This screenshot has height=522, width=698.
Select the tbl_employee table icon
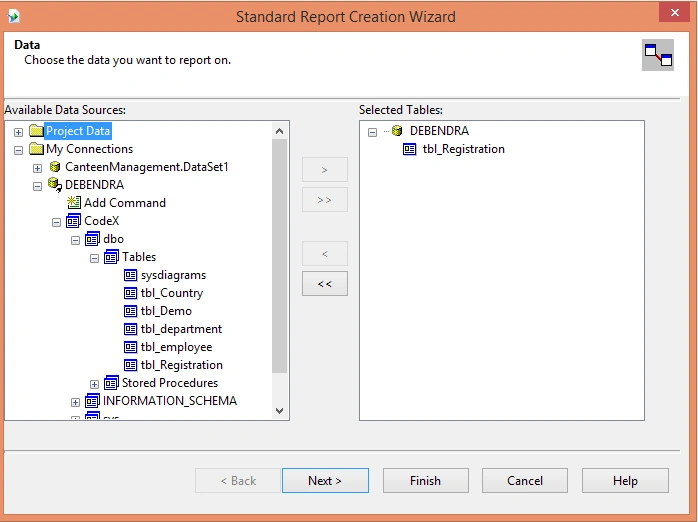pos(130,347)
